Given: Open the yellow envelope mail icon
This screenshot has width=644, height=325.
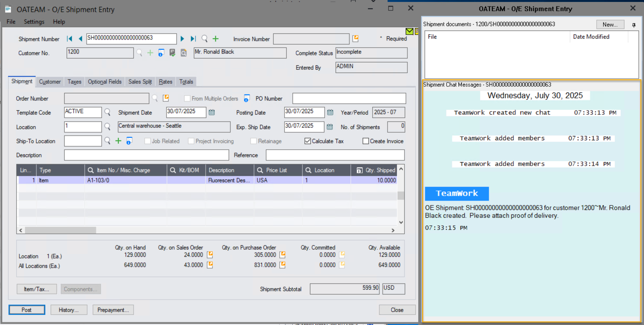Looking at the screenshot, I should click(x=409, y=31).
